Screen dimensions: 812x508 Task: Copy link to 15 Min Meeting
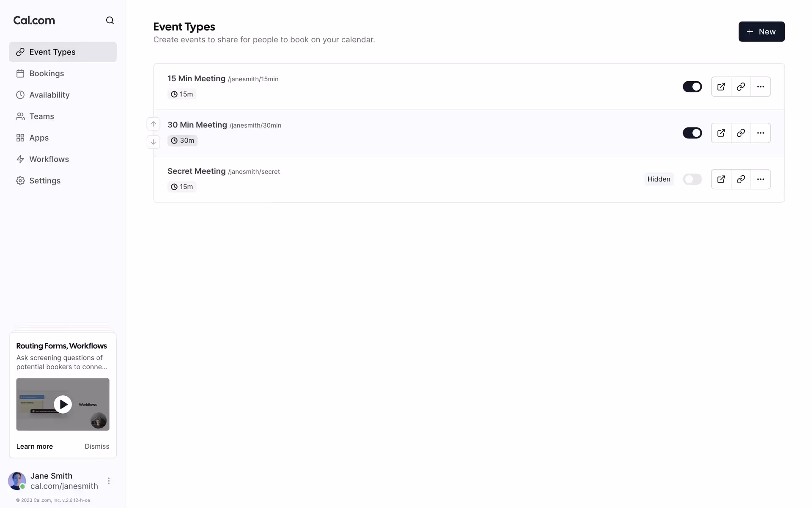click(741, 87)
